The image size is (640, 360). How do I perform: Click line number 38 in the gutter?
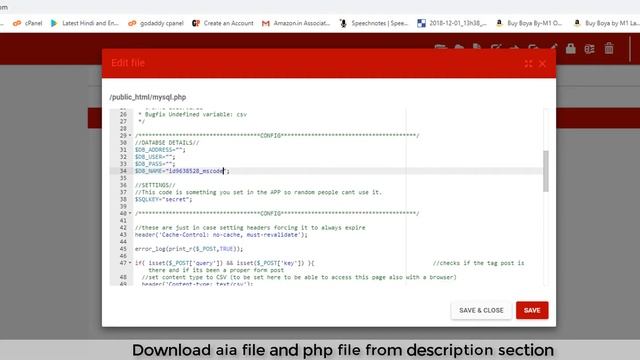(x=123, y=200)
